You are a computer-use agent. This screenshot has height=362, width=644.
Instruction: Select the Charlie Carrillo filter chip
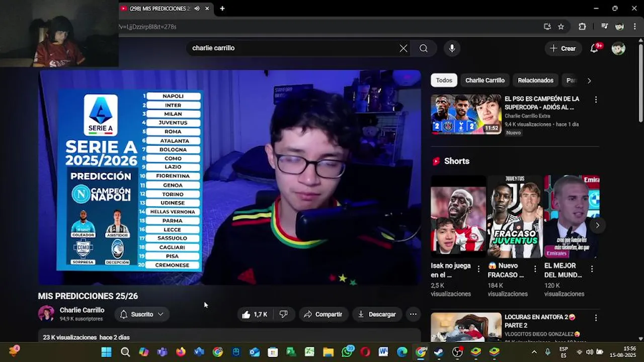coord(485,80)
